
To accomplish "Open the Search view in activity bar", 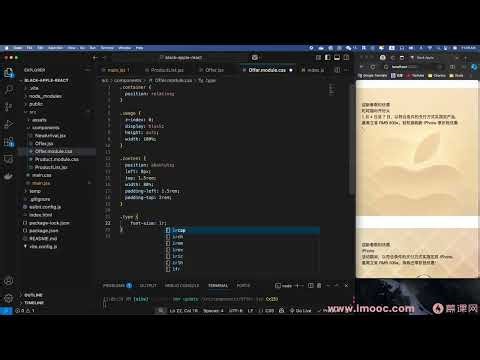I will pos(9,89).
